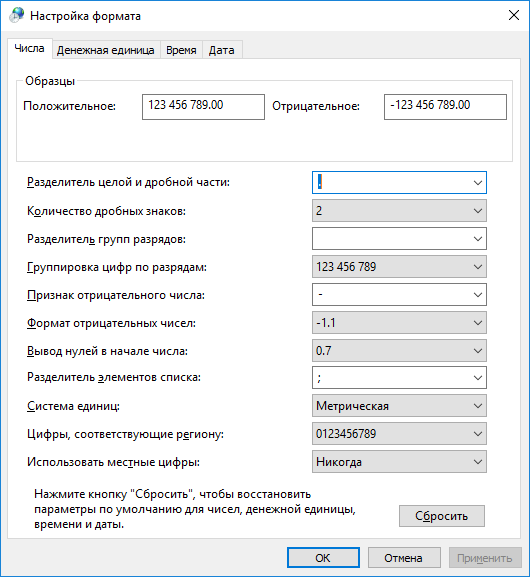
Task: Click the globe icon in title bar
Action: 17,15
